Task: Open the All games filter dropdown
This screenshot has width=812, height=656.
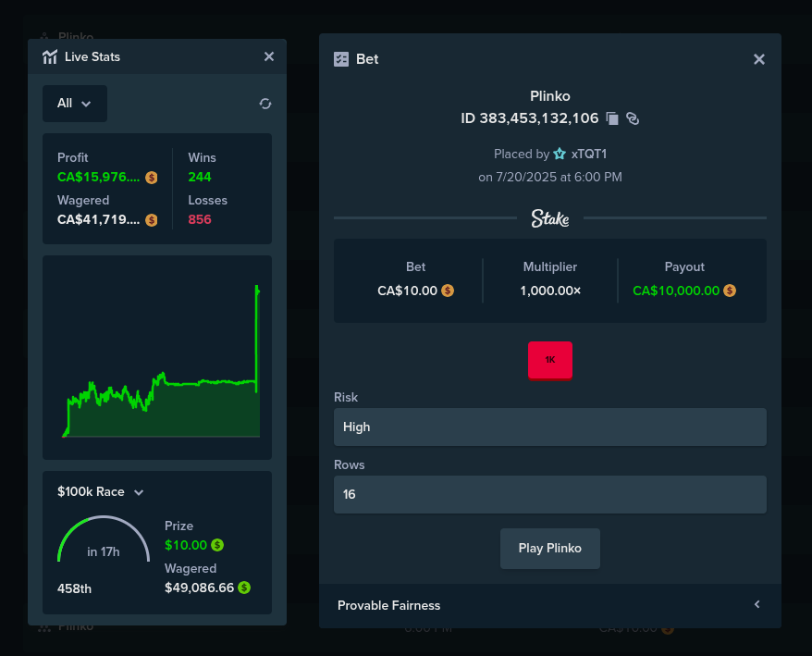Action: (x=75, y=104)
